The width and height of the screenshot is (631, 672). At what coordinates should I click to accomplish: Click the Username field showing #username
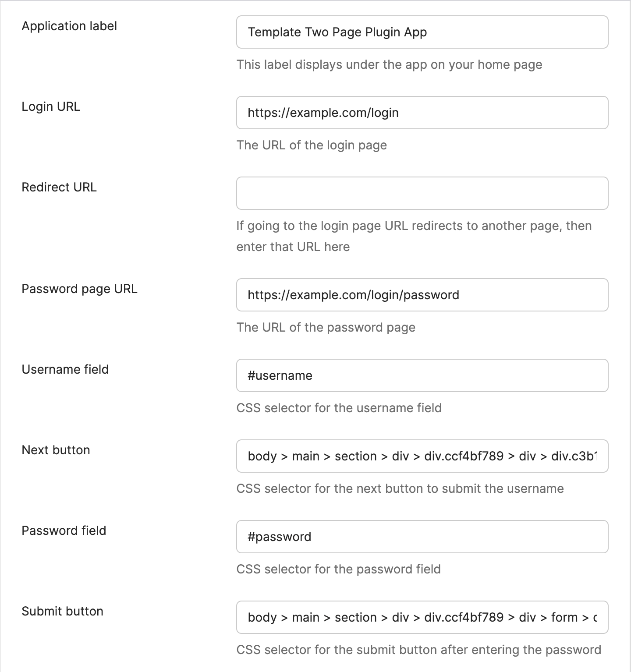[422, 375]
